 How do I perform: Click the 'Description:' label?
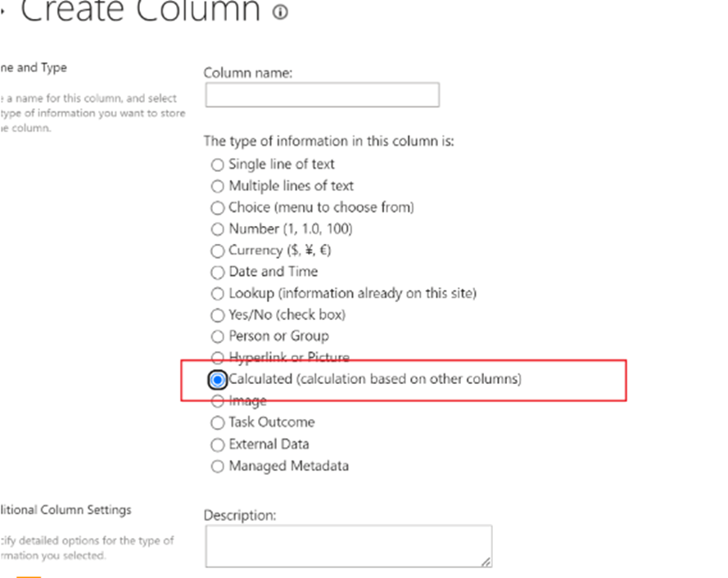[x=240, y=515]
